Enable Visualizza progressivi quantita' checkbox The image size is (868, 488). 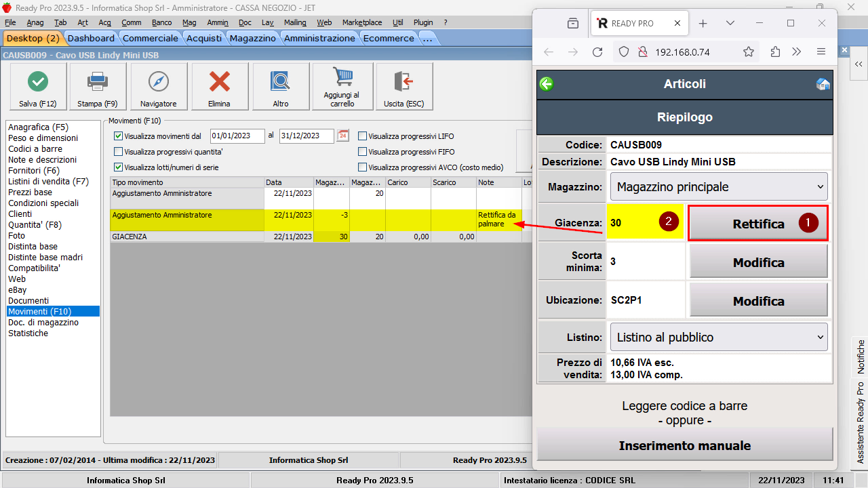[x=119, y=152]
